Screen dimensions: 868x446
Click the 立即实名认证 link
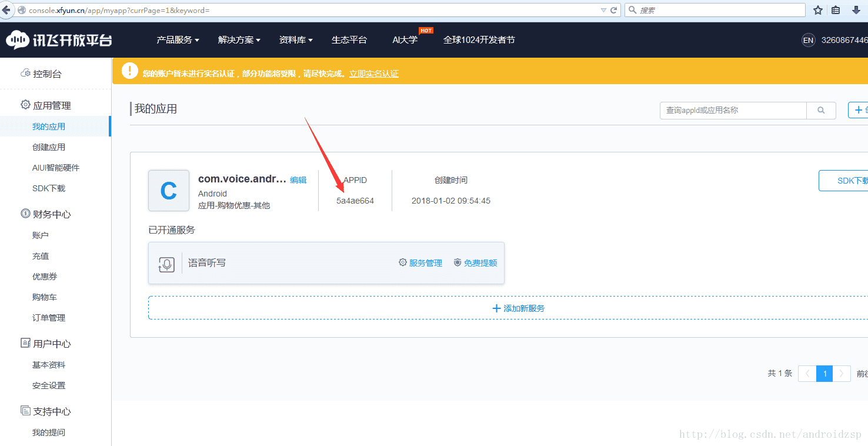pos(374,74)
